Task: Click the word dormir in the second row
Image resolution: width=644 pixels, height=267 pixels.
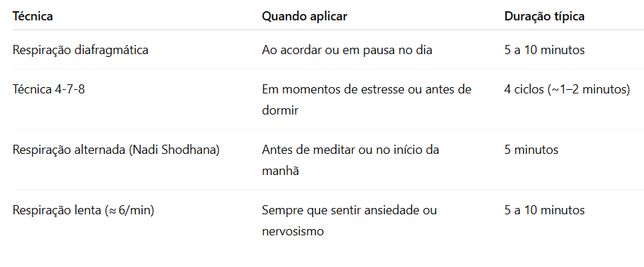Action: click(x=280, y=111)
